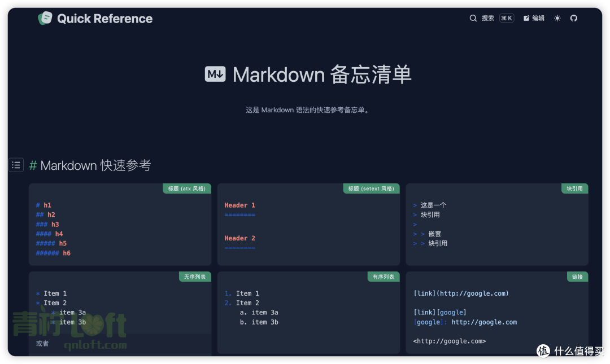Click the page title Markdown 备忘清单
The width and height of the screenshot is (610, 364).
tap(322, 74)
